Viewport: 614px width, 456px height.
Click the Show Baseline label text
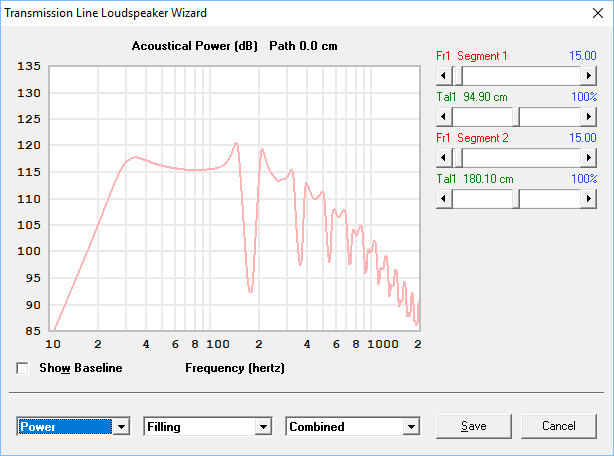[81, 368]
